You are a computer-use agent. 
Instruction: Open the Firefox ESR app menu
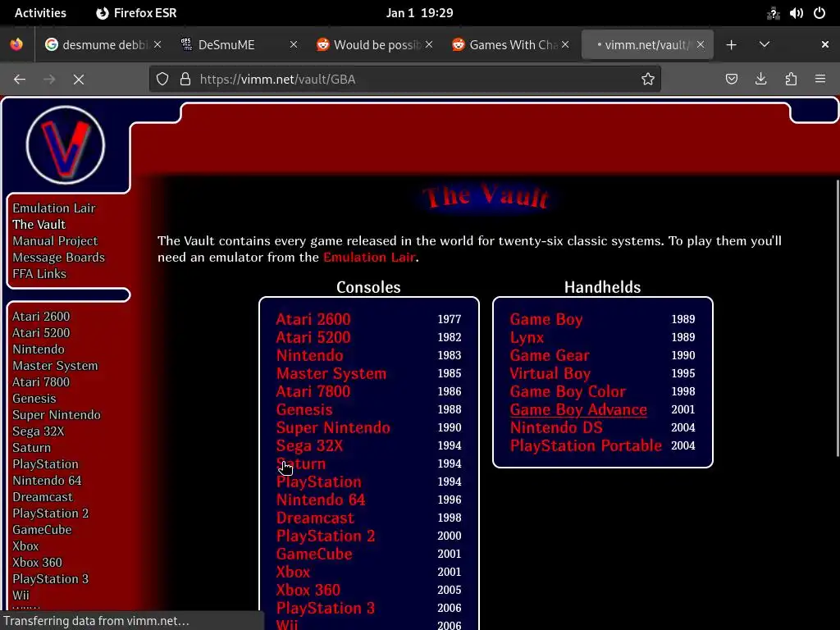pyautogui.click(x=136, y=13)
